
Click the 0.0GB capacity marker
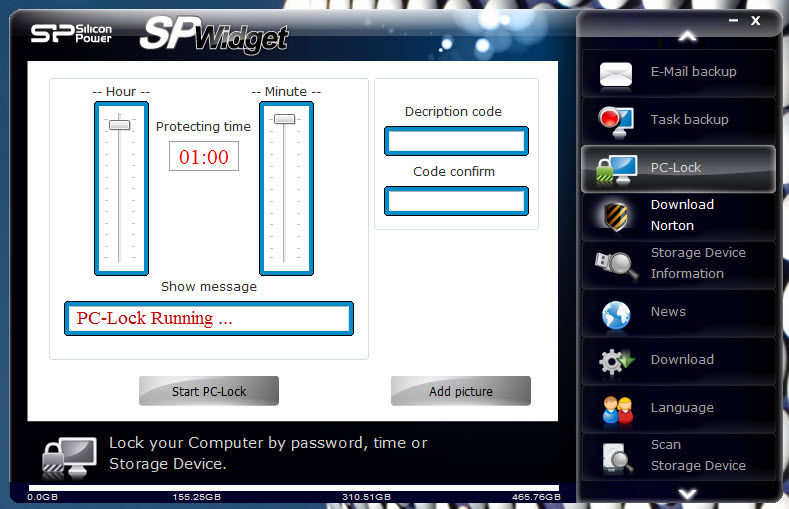(43, 497)
